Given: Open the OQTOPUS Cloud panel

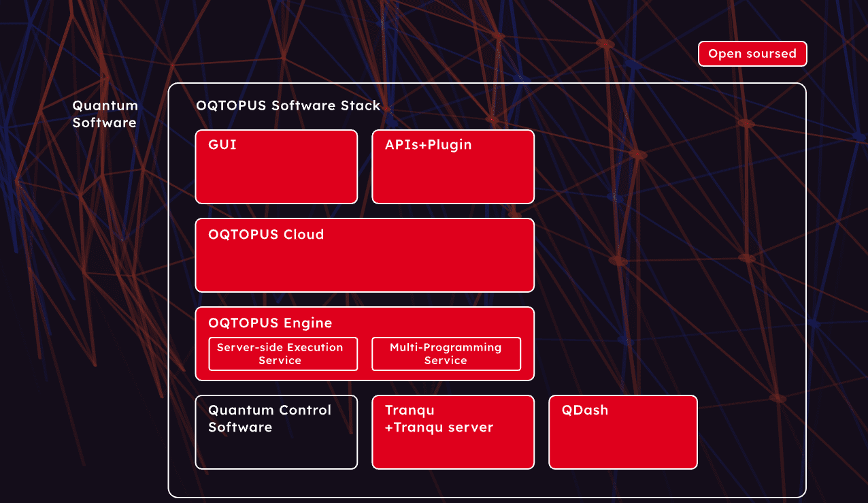Looking at the screenshot, I should (x=365, y=255).
